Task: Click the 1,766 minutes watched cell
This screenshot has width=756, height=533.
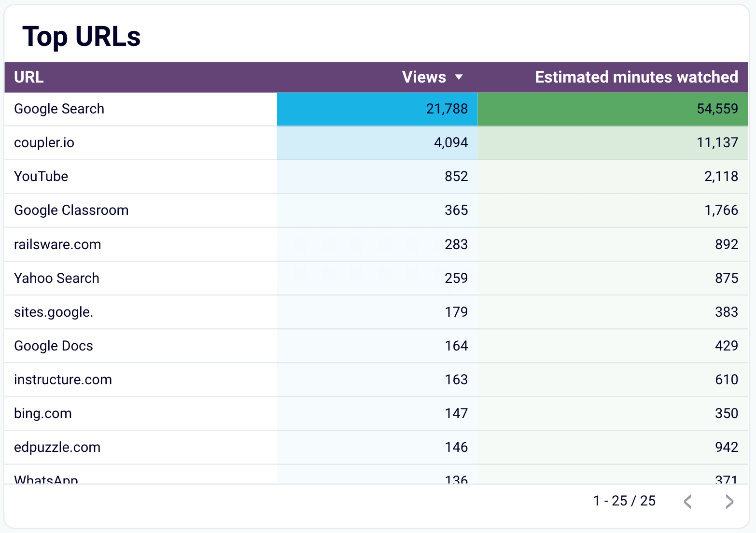Action: (613, 210)
